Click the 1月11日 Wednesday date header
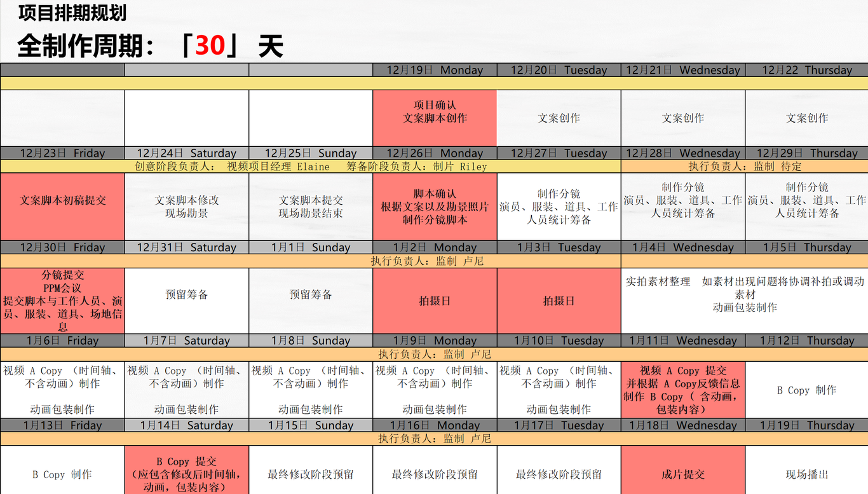The width and height of the screenshot is (868, 494). [x=683, y=341]
